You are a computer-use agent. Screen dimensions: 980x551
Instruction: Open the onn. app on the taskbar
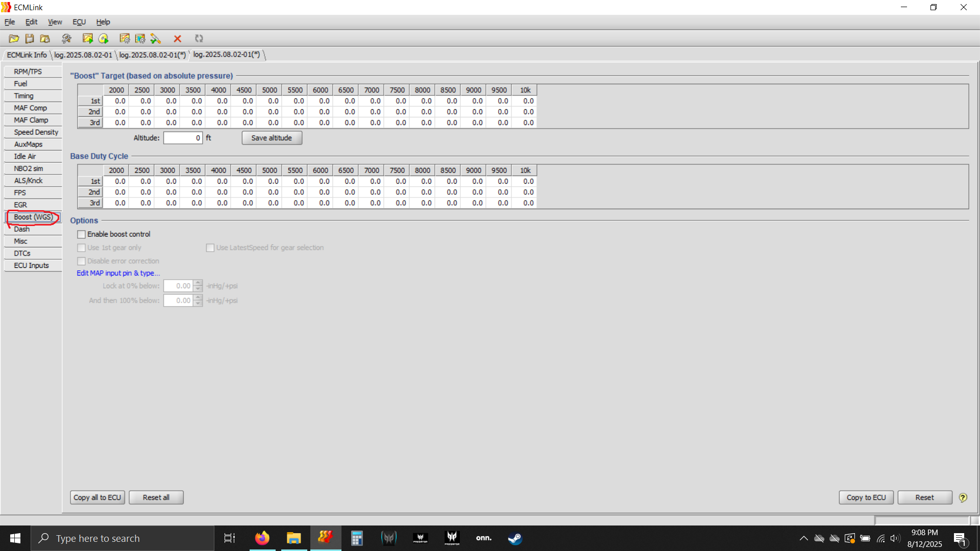pos(484,538)
